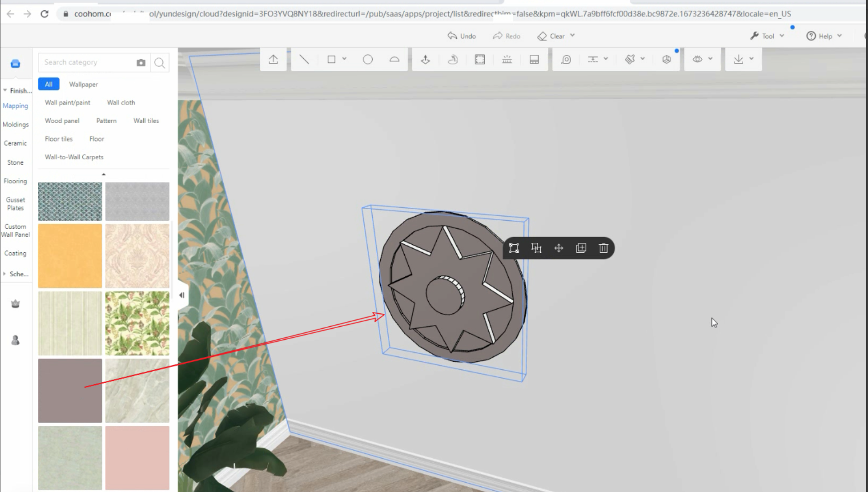Click the move arrows icon in the popup
The width and height of the screenshot is (868, 492).
tap(559, 248)
